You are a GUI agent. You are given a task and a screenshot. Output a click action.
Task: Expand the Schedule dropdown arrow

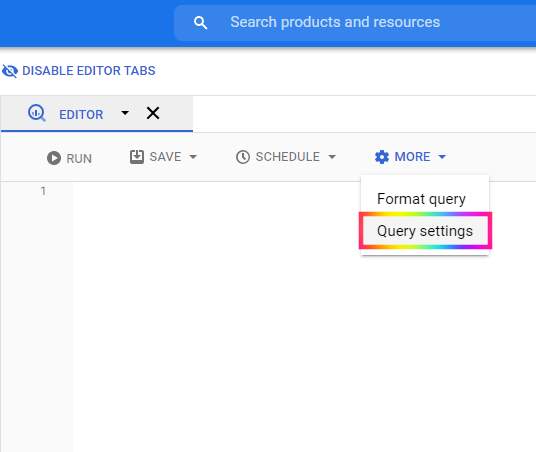(332, 157)
